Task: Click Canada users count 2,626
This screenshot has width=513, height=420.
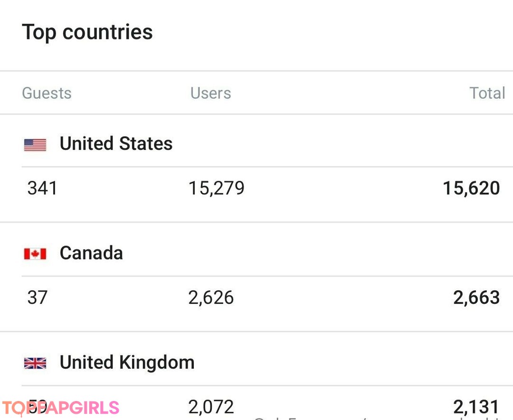Action: pos(211,298)
